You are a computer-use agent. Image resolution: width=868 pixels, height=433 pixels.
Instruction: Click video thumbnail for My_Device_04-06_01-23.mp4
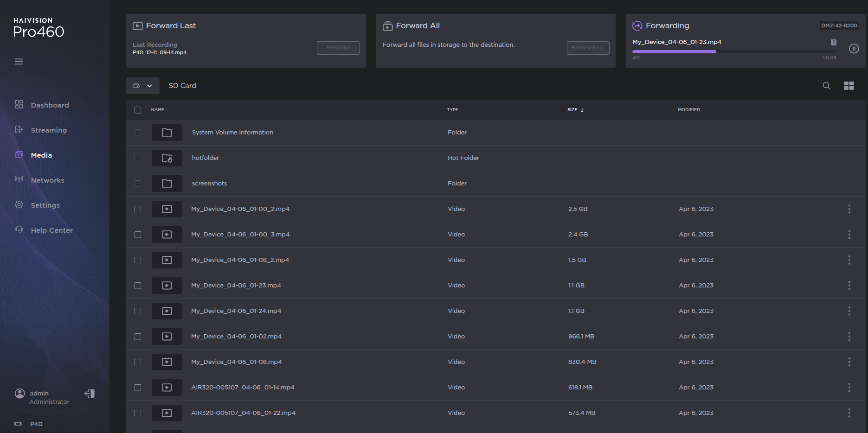tap(167, 286)
